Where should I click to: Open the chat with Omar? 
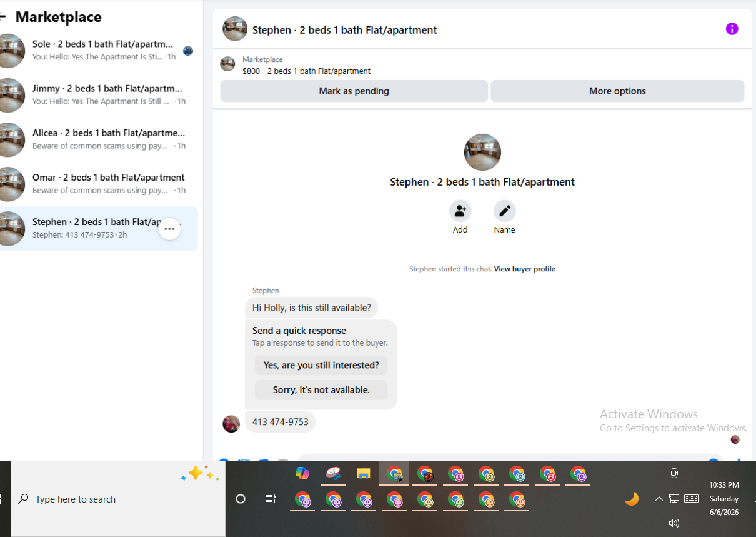tap(99, 184)
